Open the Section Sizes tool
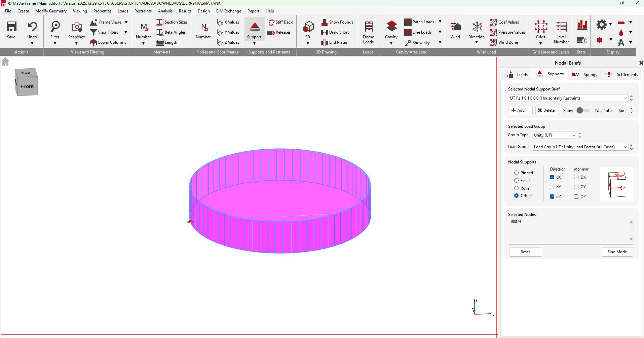 click(x=172, y=22)
